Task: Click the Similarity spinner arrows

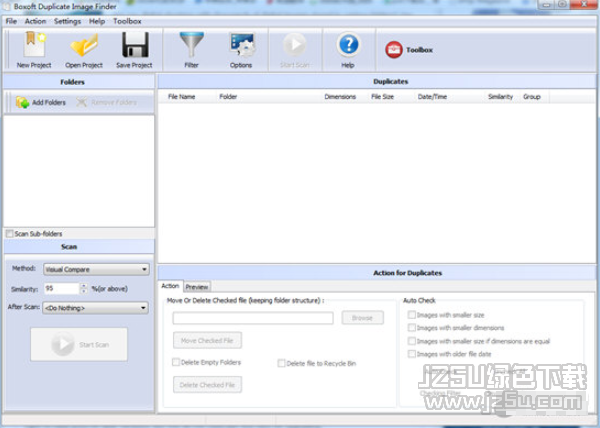Action: [x=84, y=288]
